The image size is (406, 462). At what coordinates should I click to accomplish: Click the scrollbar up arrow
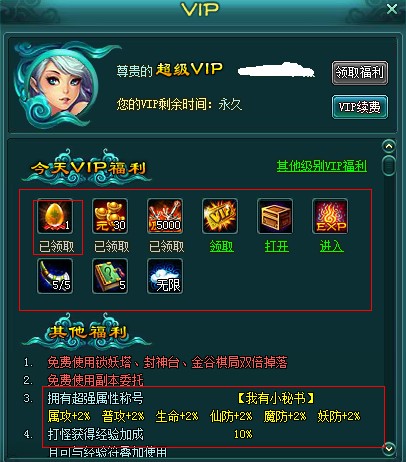point(389,146)
